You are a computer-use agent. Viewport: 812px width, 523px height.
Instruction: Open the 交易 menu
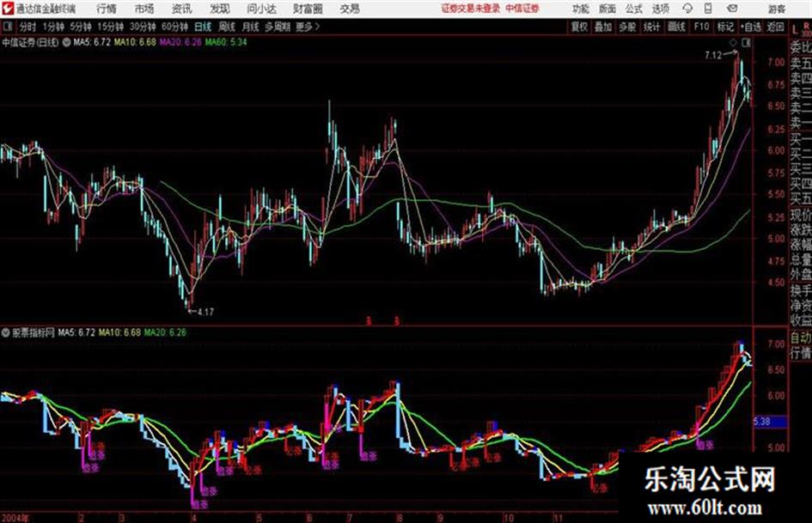[350, 9]
